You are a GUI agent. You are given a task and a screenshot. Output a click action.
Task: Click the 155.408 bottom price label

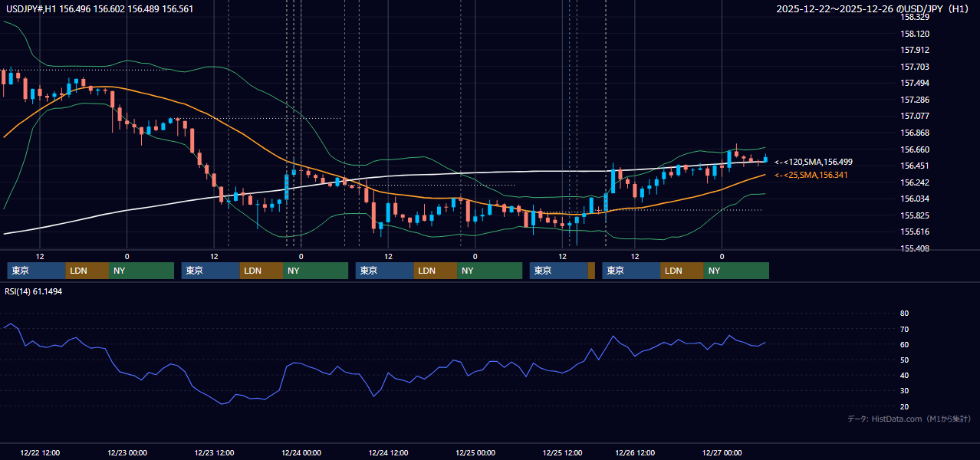(x=915, y=248)
